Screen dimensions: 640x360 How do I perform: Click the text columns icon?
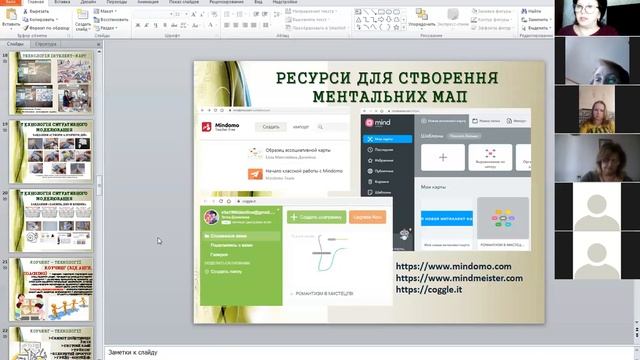click(x=266, y=25)
